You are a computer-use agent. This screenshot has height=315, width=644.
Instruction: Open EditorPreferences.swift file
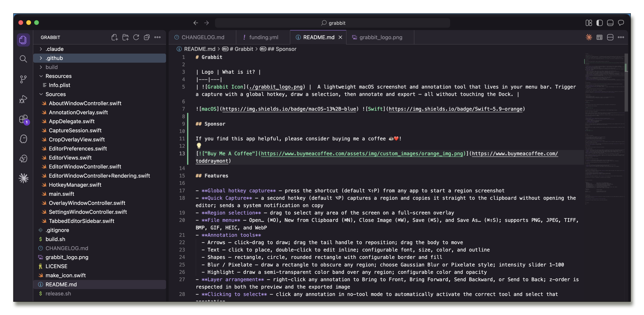tap(100, 149)
